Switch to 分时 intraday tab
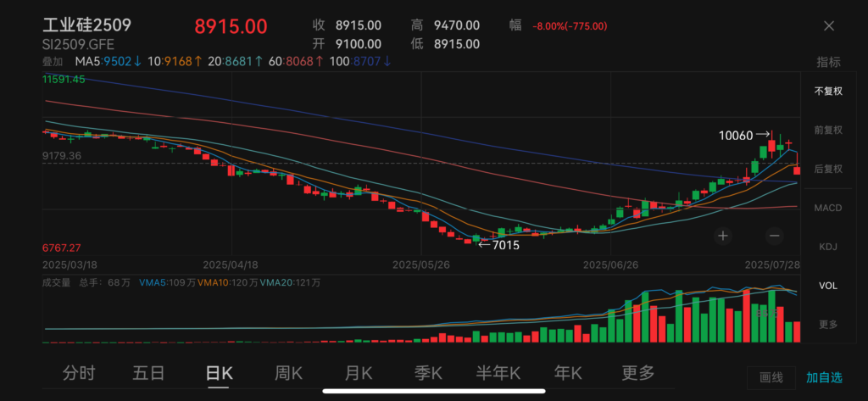 pyautogui.click(x=79, y=373)
